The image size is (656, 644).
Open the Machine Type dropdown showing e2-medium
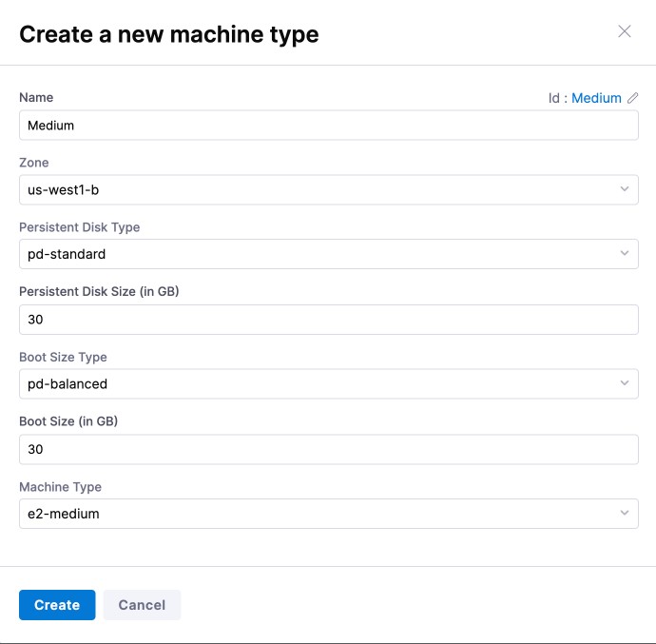(x=314, y=514)
